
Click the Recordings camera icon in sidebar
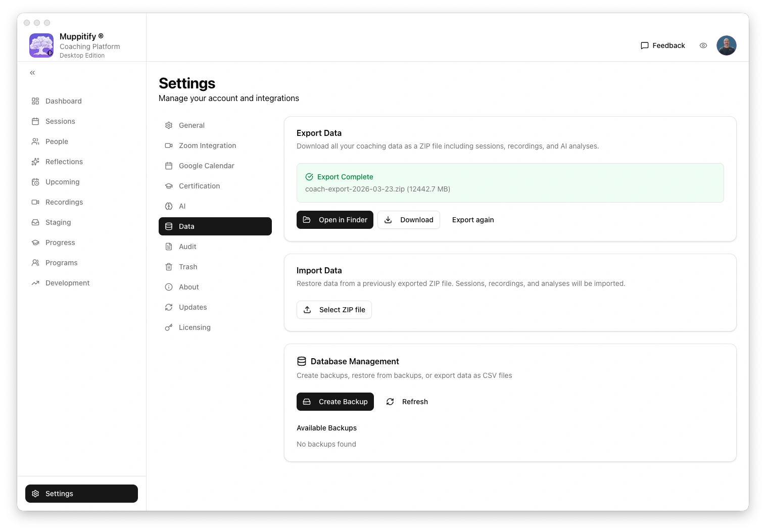pos(35,202)
